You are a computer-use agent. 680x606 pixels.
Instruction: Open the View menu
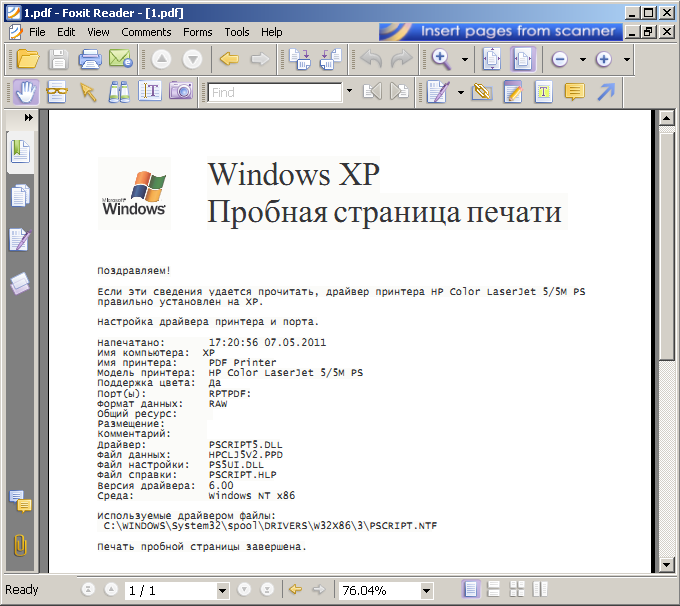(98, 32)
